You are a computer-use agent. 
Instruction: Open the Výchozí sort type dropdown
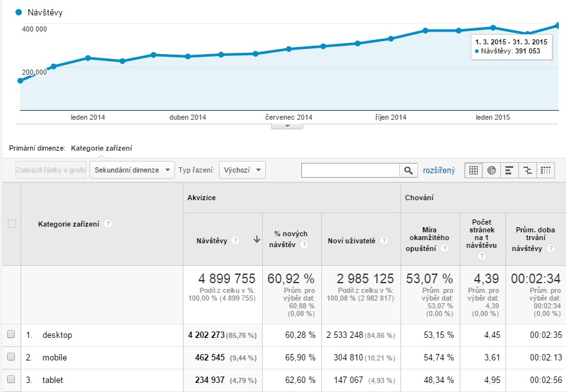coord(242,171)
